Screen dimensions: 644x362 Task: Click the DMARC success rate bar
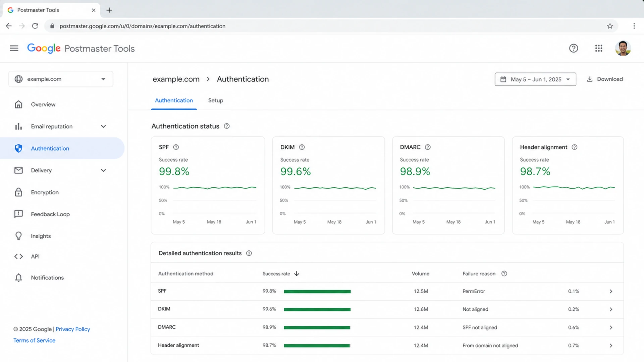pos(317,327)
